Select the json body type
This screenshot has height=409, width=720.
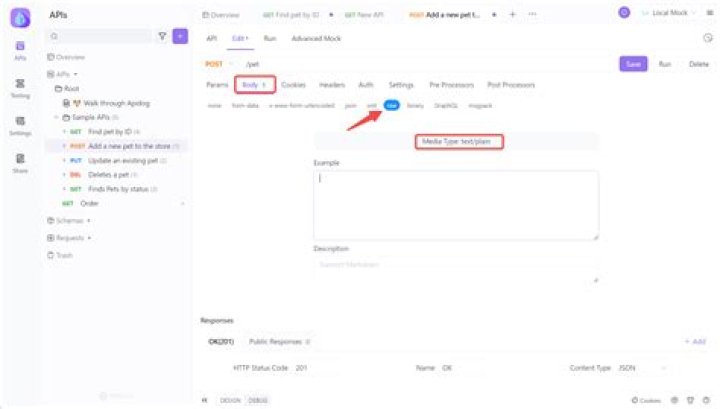pos(350,104)
